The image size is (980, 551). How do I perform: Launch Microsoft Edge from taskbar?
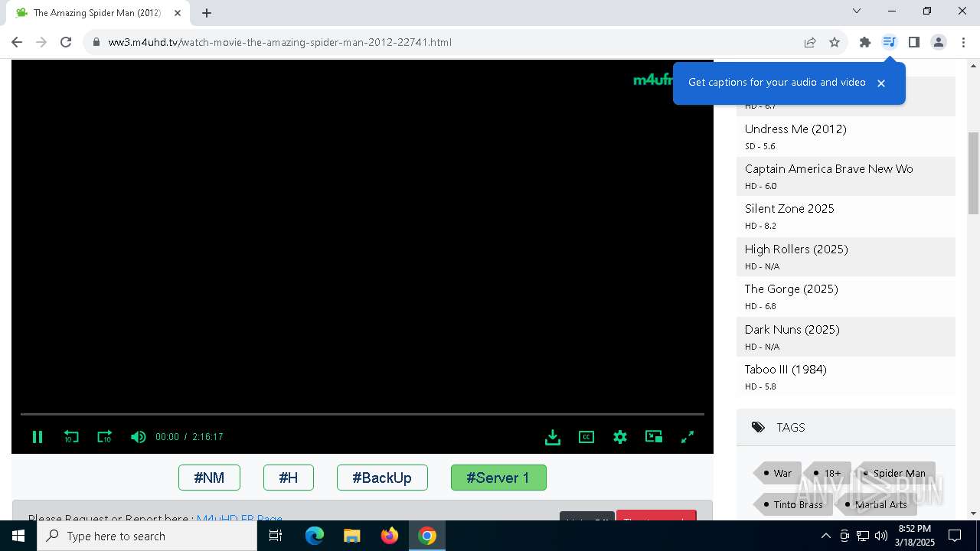315,536
